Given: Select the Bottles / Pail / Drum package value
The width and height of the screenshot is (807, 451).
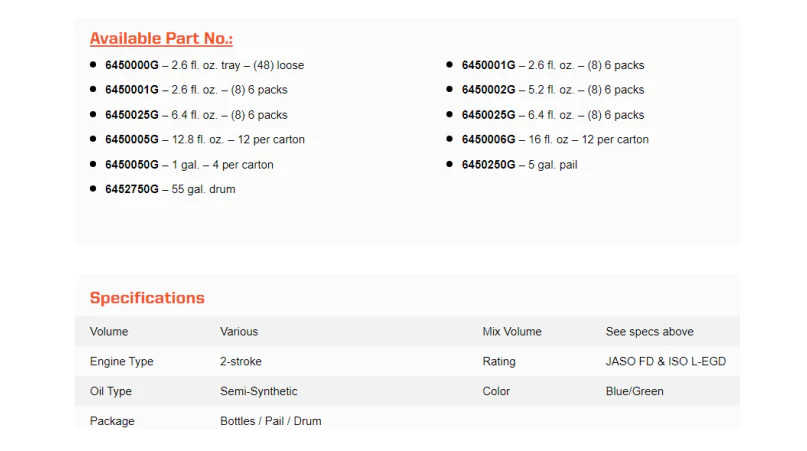Looking at the screenshot, I should pos(271,421).
